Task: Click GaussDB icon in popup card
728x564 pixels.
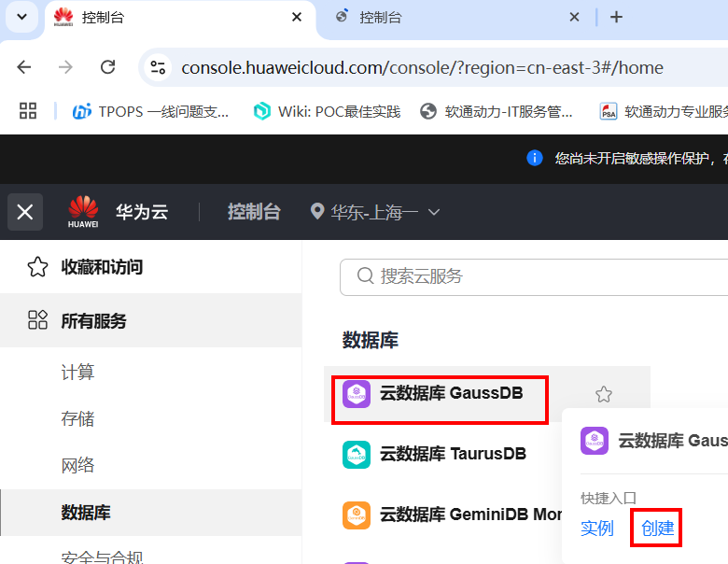Action: click(595, 441)
